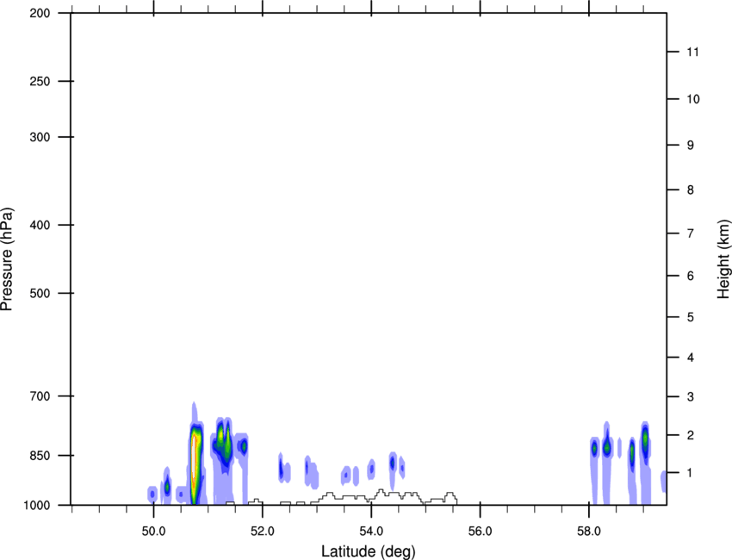Viewport: 732px width, 560px height.
Task: Click the black terrain outline near 54.0 latitude
Action: pos(379,492)
